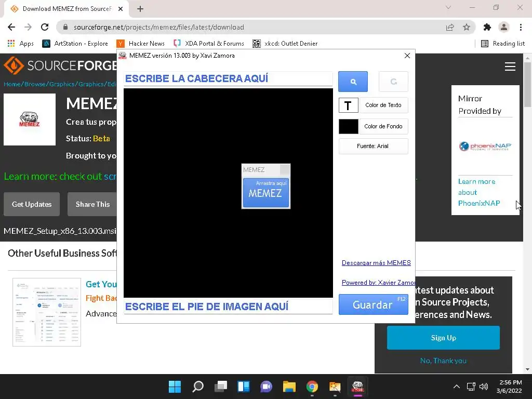The image size is (532, 399).
Task: Reload the SourceForge page
Action: pyautogui.click(x=45, y=27)
